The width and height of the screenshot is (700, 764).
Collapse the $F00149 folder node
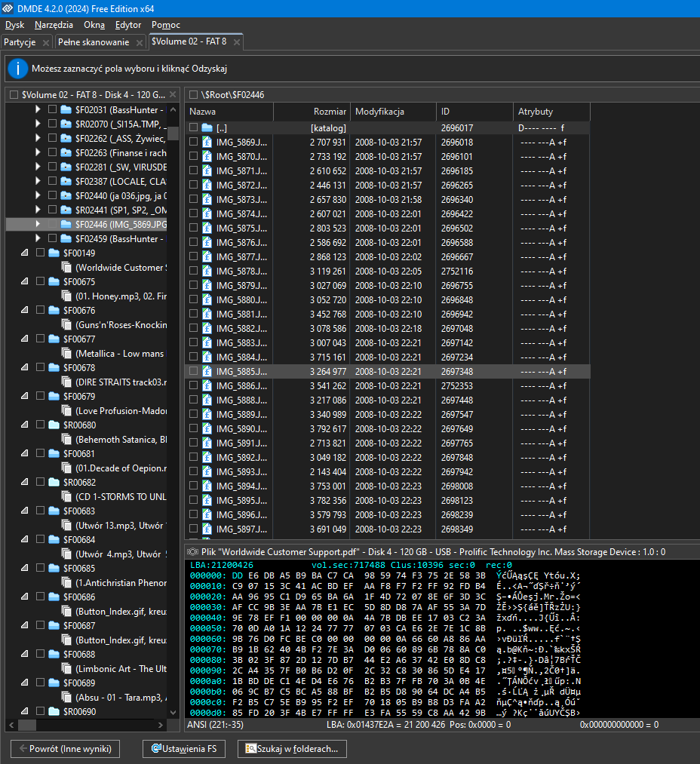click(x=25, y=253)
